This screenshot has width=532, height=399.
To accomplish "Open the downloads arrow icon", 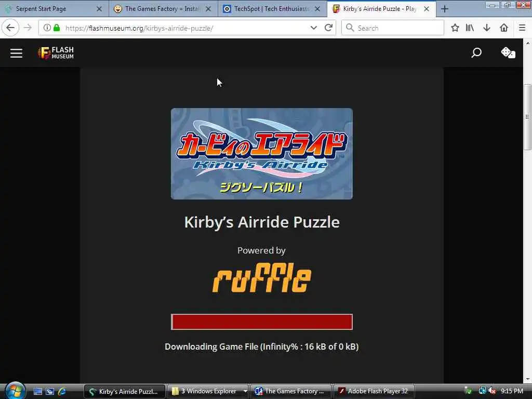I will pos(487,28).
